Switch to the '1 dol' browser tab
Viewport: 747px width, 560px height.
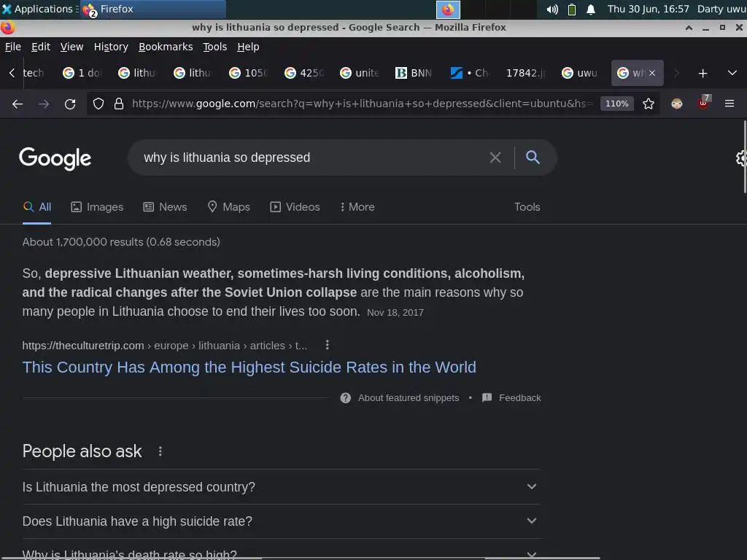[x=82, y=73]
